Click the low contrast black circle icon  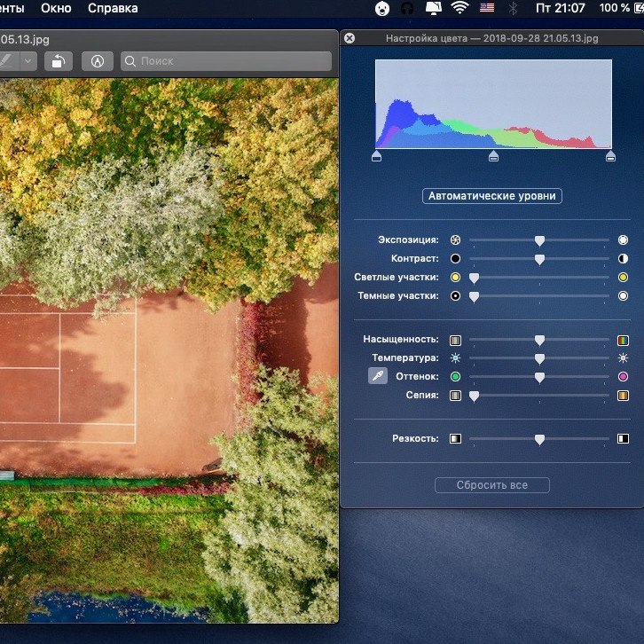click(455, 258)
